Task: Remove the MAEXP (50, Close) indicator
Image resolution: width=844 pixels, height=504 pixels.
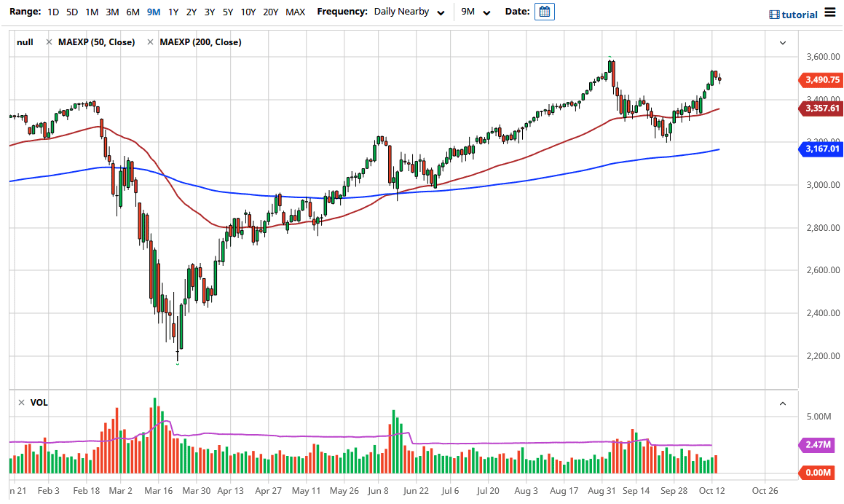Action: (49, 42)
